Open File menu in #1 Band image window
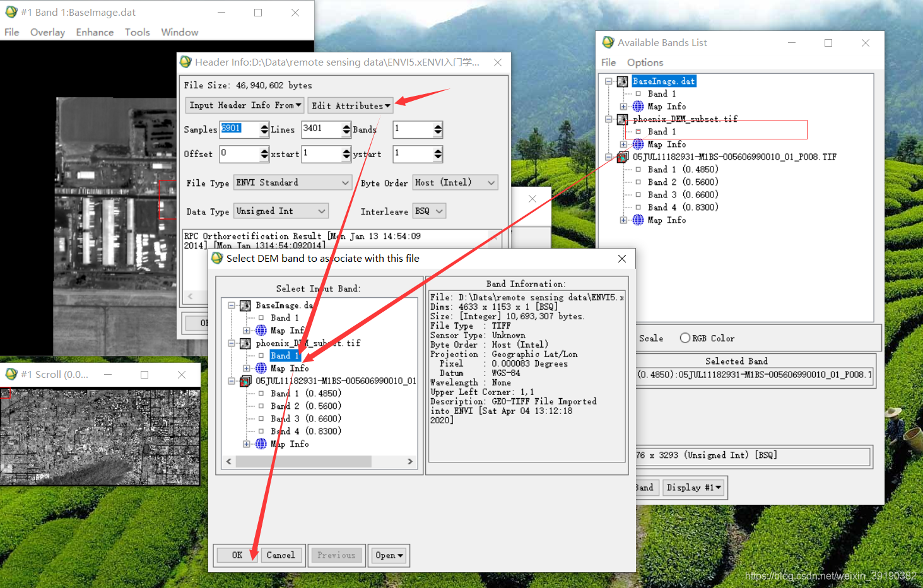 click(x=11, y=32)
